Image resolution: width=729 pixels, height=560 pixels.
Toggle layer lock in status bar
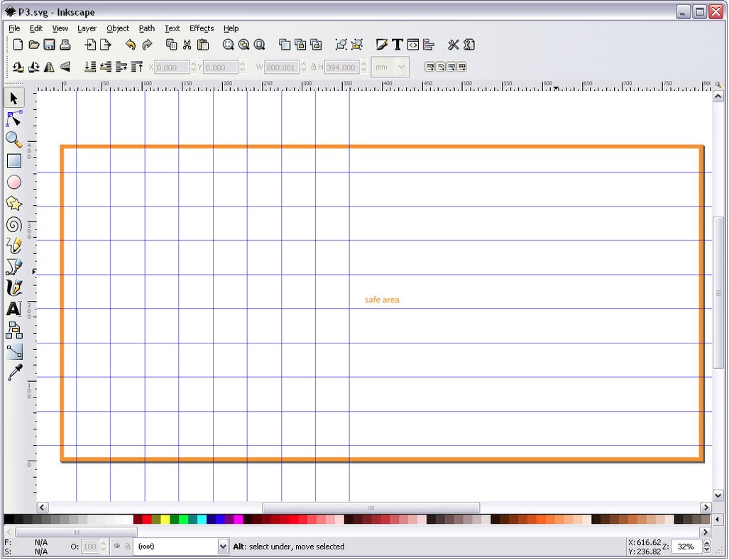127,547
